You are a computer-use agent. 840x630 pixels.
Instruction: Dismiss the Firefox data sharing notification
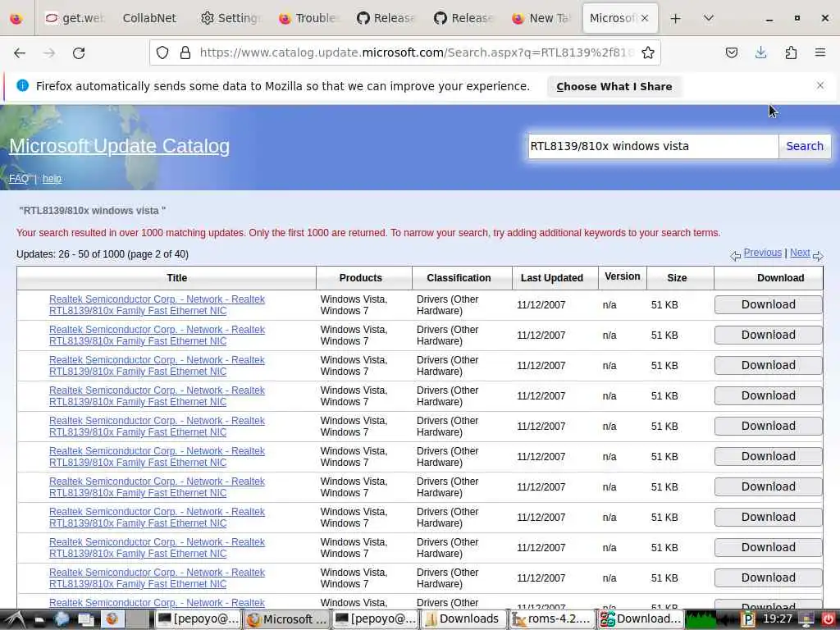click(x=820, y=85)
